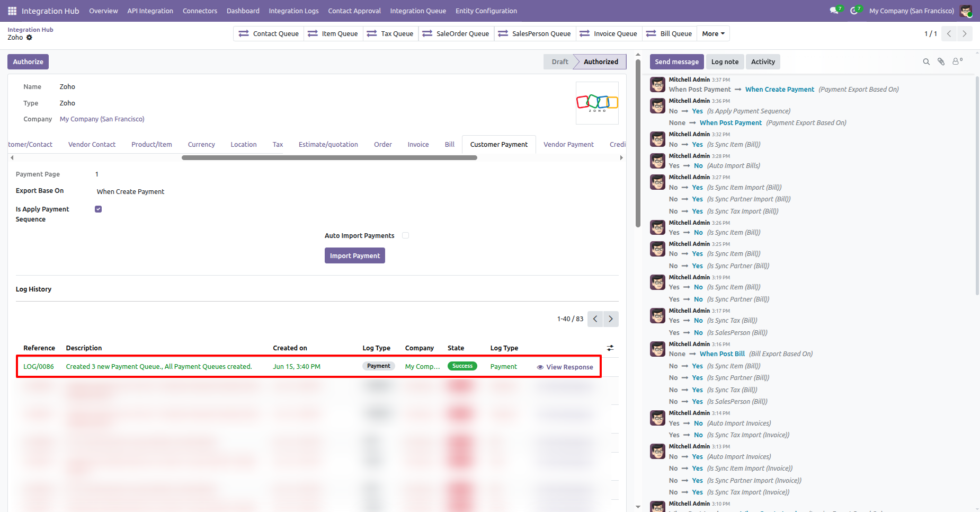
Task: Show previous page of log history
Action: [x=595, y=319]
